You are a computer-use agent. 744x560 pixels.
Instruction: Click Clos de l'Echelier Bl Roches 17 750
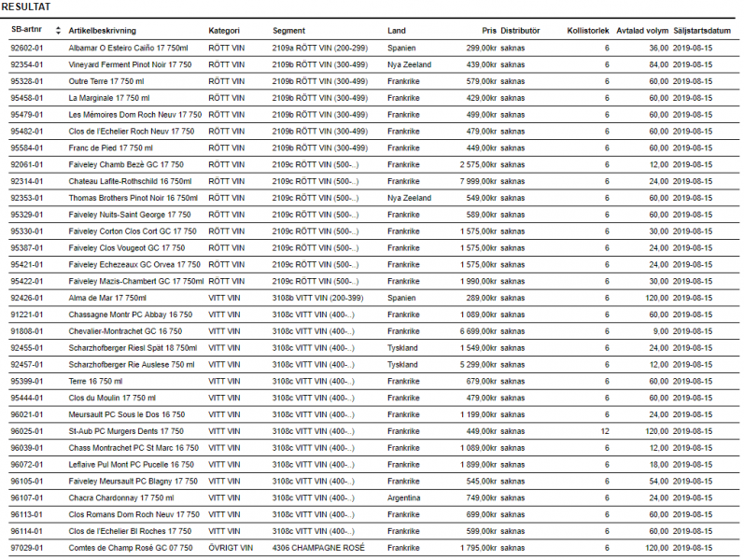(x=130, y=531)
